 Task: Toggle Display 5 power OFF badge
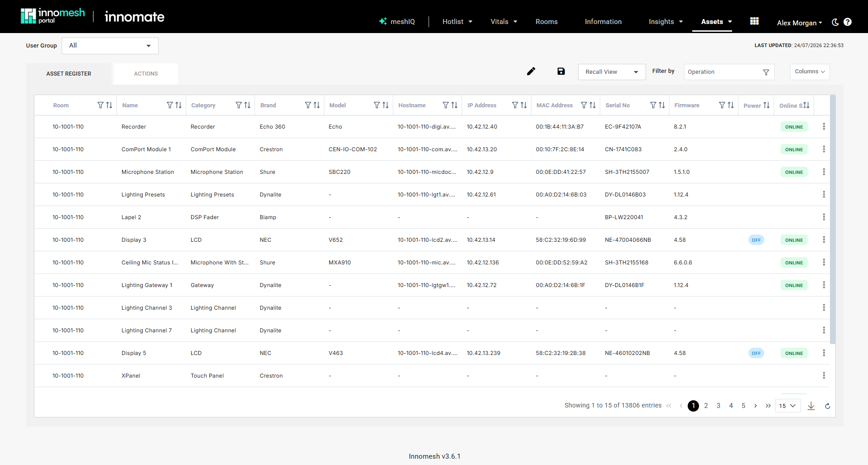tap(756, 353)
